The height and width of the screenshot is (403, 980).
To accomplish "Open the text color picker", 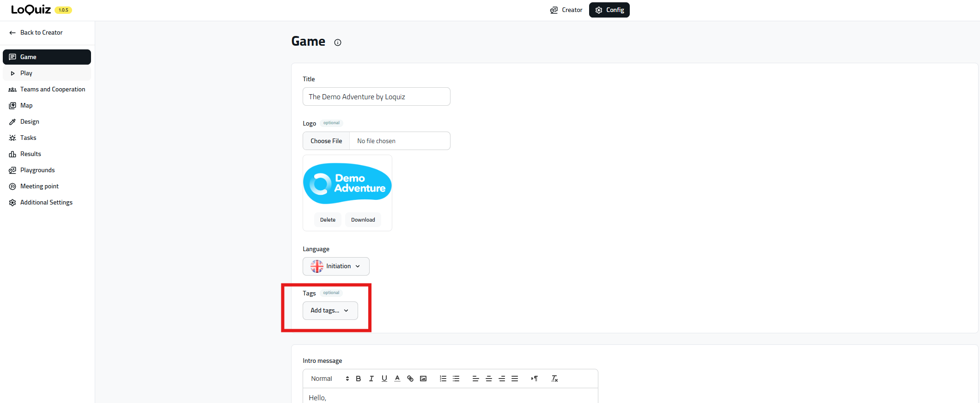I will [x=397, y=379].
